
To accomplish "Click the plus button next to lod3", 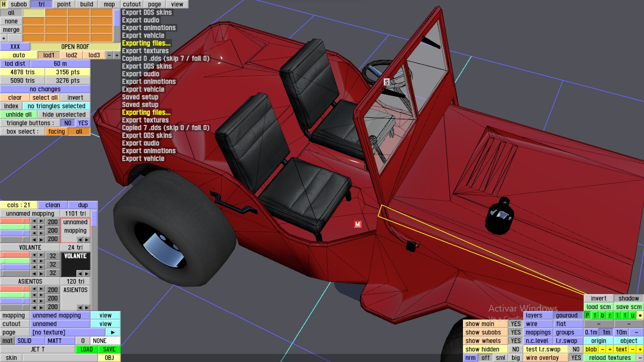I will (116, 55).
